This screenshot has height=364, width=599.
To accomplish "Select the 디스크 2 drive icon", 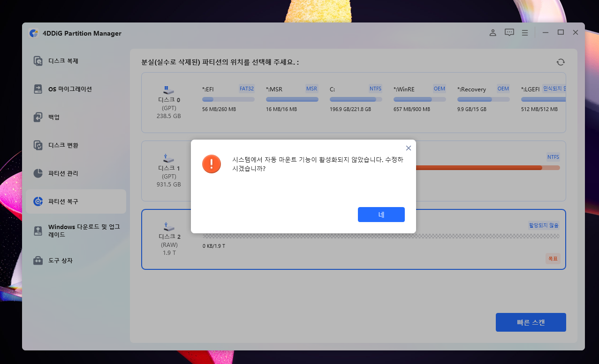I will click(x=169, y=227).
